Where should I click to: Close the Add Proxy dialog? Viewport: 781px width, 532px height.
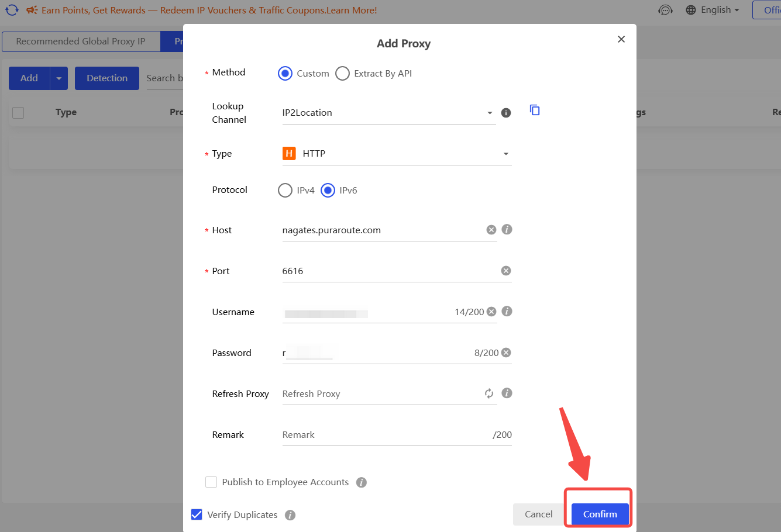click(x=621, y=39)
